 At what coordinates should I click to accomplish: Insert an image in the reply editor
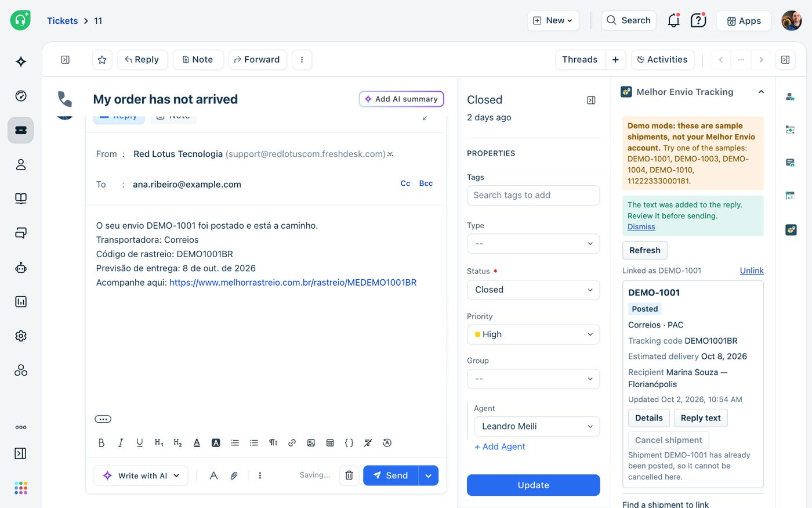point(311,443)
